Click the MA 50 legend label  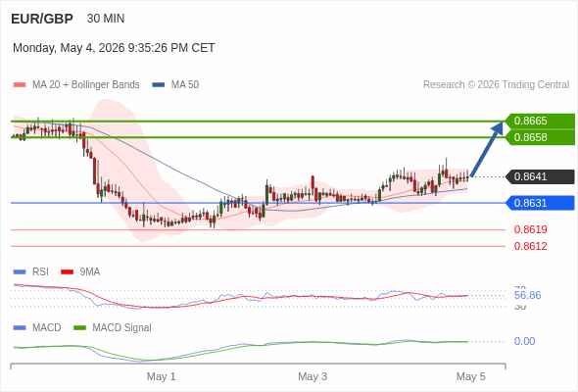pyautogui.click(x=185, y=85)
